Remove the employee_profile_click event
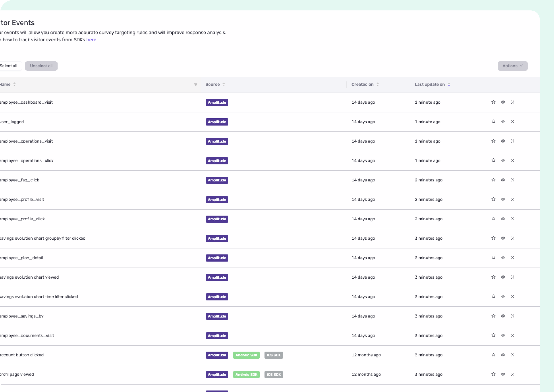554x392 pixels. tap(513, 219)
